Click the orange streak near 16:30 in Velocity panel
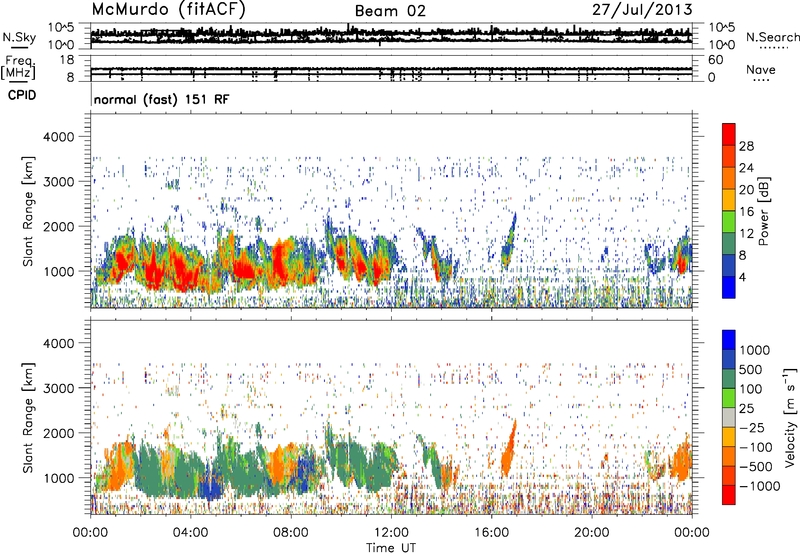 click(508, 449)
